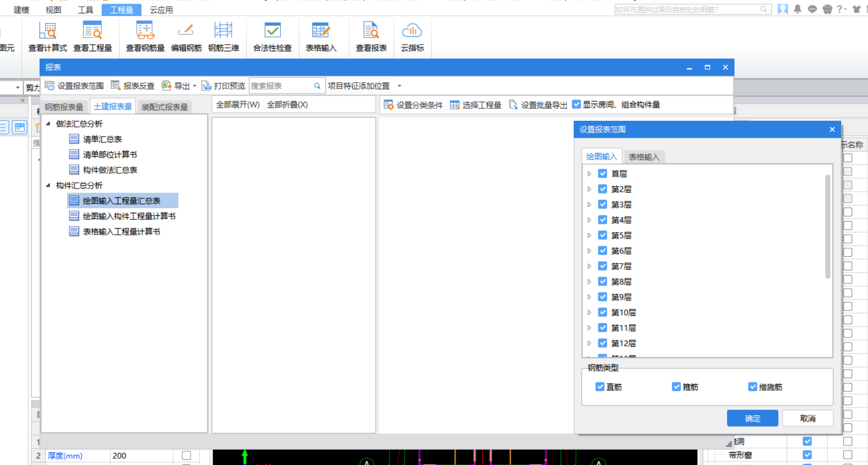Open the 表格输入 tool

tap(321, 37)
